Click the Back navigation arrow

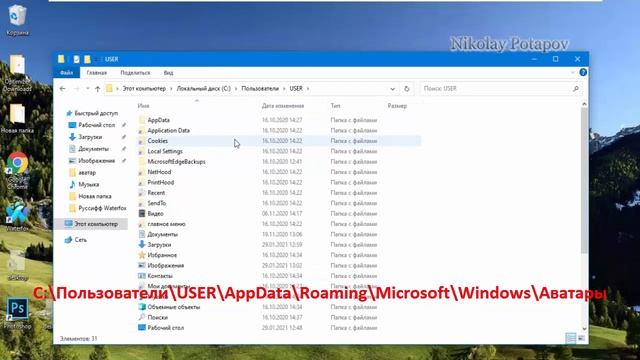tap(62, 89)
